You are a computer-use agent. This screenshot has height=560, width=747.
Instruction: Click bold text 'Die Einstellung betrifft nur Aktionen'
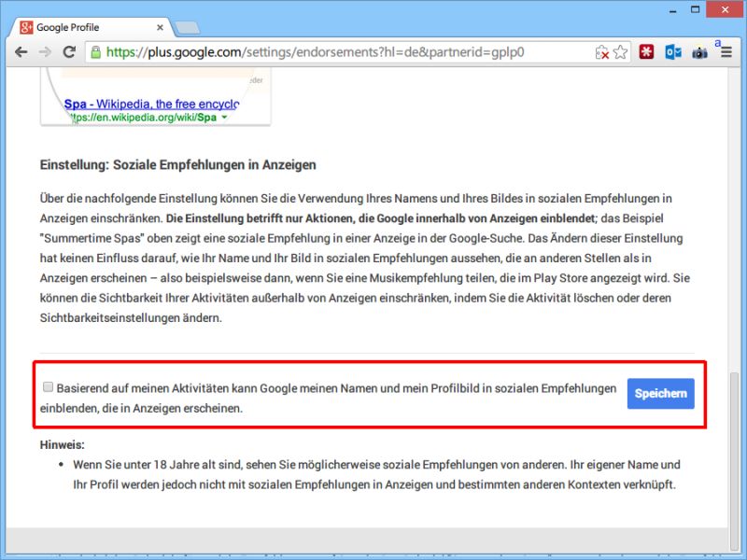[x=259, y=218]
